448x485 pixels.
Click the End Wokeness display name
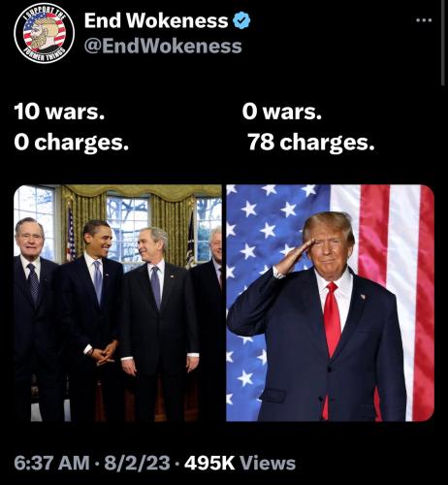(x=156, y=20)
